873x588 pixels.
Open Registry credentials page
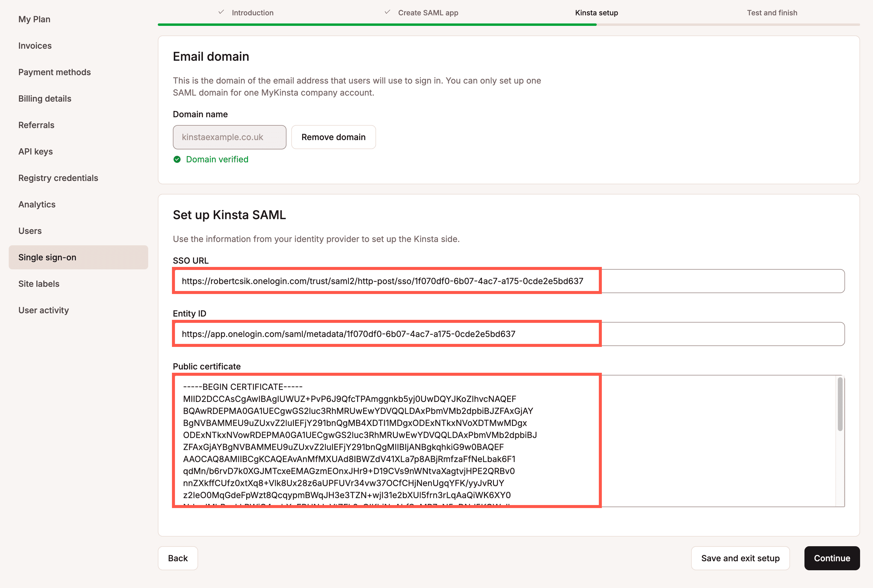tap(58, 178)
